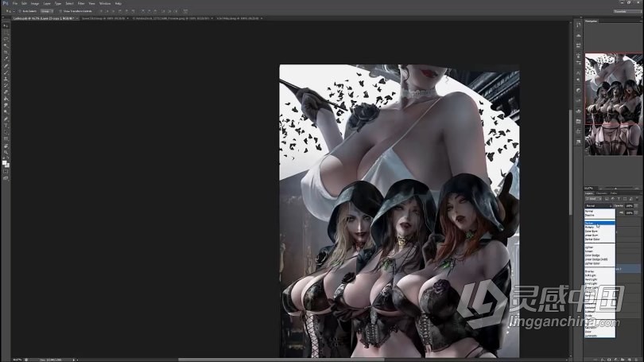Enable the Auto-Select checkbox
644x362 pixels.
tap(20, 11)
